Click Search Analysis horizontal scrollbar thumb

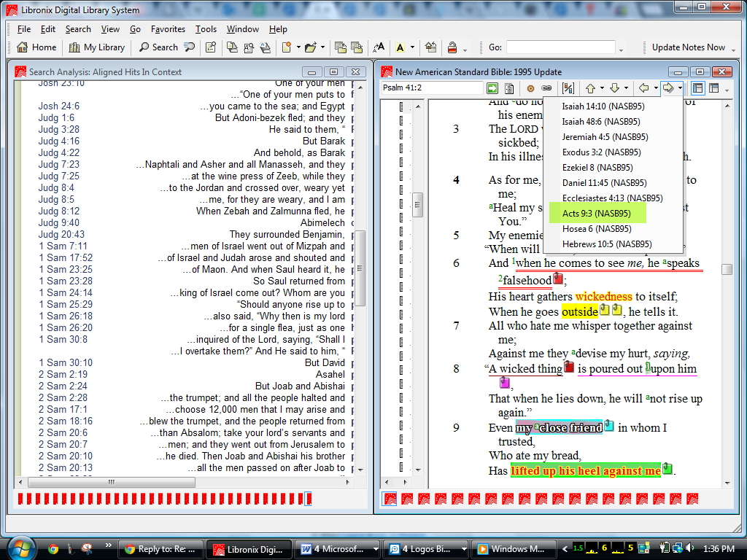coord(112,483)
